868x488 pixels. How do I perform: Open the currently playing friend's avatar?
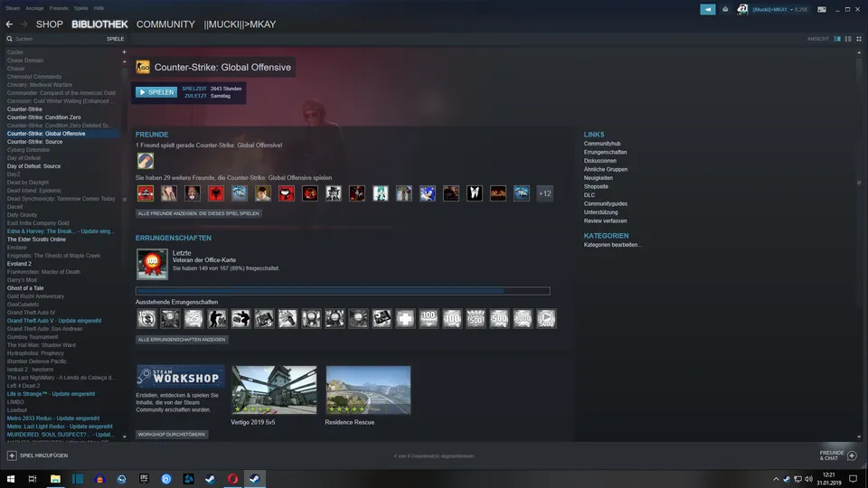tap(146, 161)
